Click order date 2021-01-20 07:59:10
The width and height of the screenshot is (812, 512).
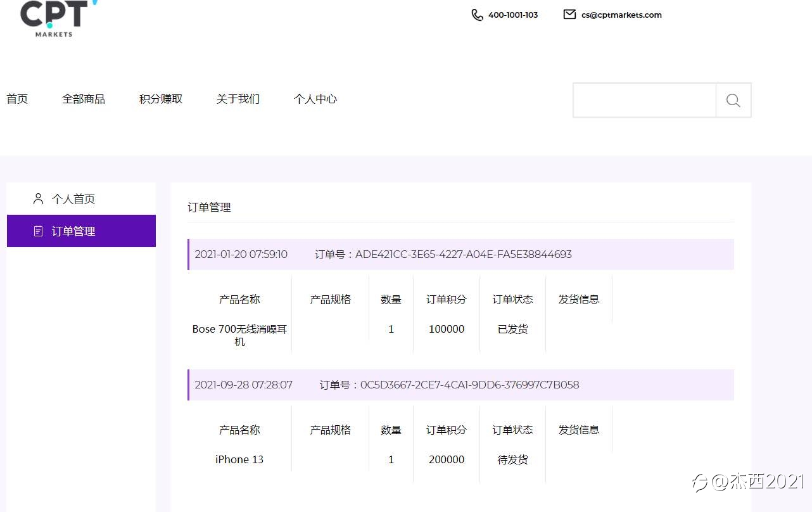(x=241, y=254)
